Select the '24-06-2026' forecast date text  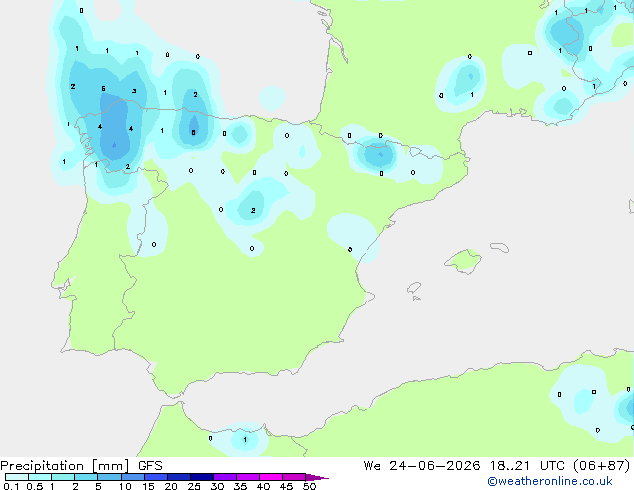[435, 466]
